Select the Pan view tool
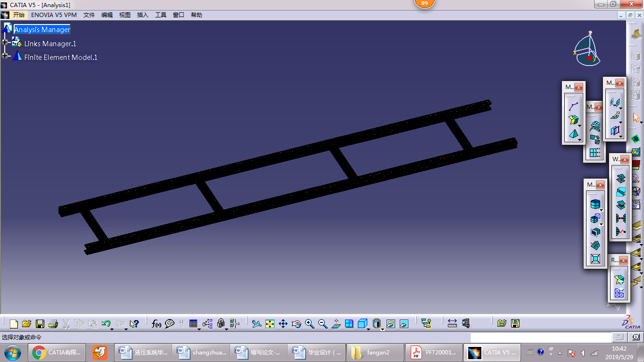Screen dimensions: 644x362 click(283, 324)
